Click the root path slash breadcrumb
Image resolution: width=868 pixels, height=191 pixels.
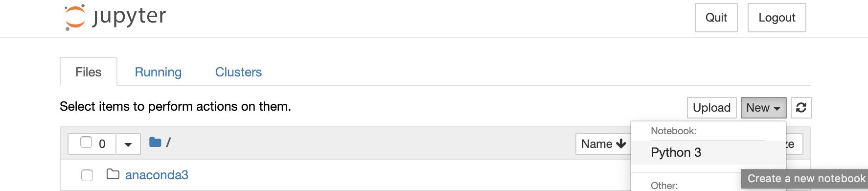[x=168, y=143]
